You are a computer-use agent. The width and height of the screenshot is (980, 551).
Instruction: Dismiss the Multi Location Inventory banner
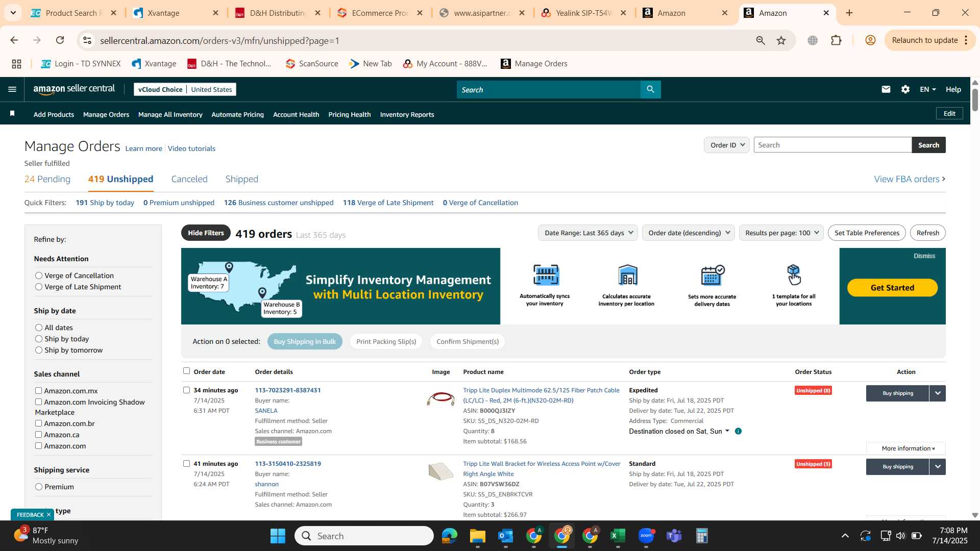coord(924,256)
